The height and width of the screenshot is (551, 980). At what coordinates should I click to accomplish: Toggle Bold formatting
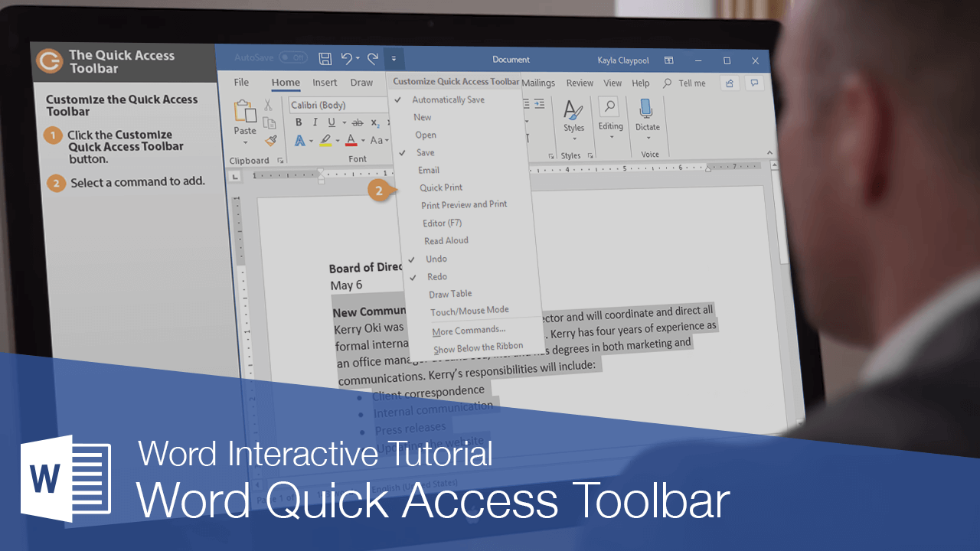pyautogui.click(x=299, y=122)
